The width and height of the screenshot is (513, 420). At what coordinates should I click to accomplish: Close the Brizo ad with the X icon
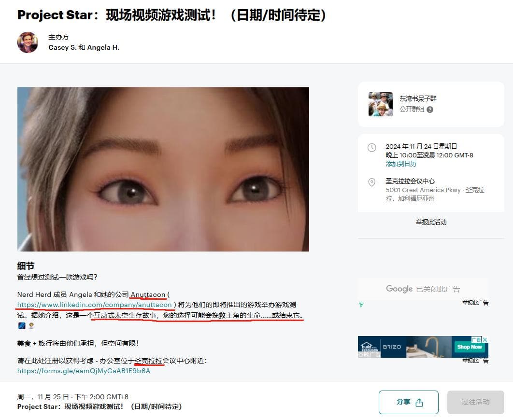coord(485,339)
